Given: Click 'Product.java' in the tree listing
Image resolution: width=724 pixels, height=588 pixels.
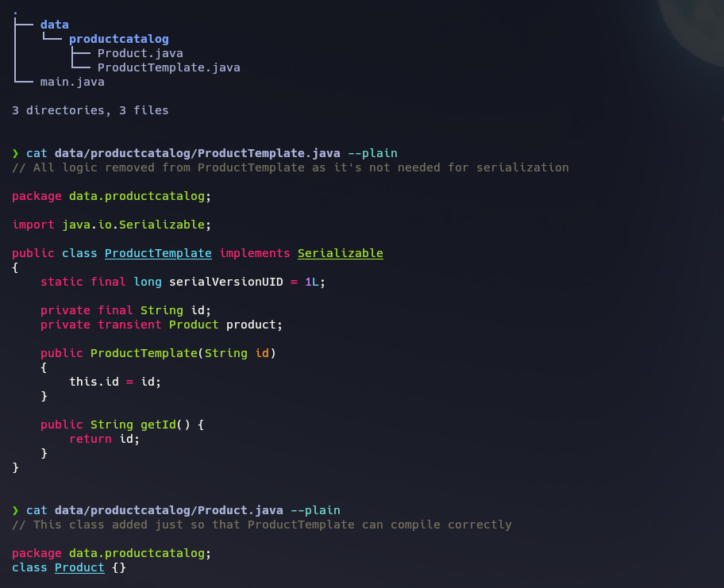Looking at the screenshot, I should pyautogui.click(x=140, y=53).
